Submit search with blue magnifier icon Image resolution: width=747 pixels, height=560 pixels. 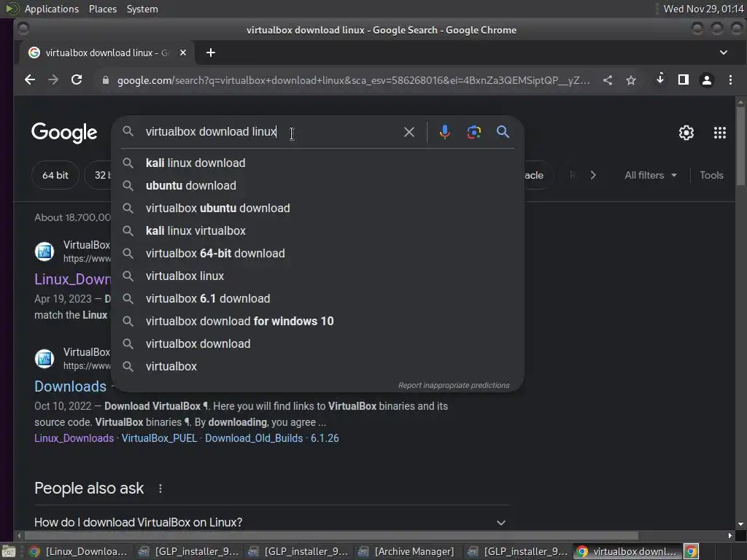coord(503,132)
